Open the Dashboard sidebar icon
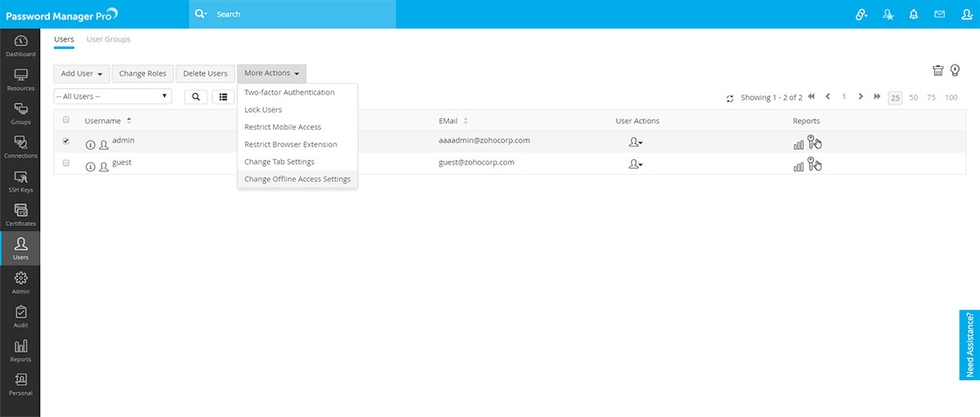 tap(20, 46)
